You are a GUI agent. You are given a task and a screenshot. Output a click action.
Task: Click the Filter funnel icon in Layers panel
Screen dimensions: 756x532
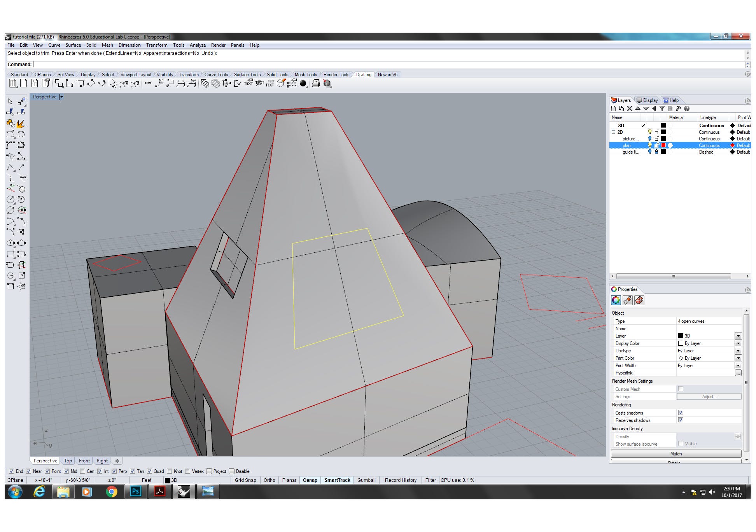click(x=662, y=108)
